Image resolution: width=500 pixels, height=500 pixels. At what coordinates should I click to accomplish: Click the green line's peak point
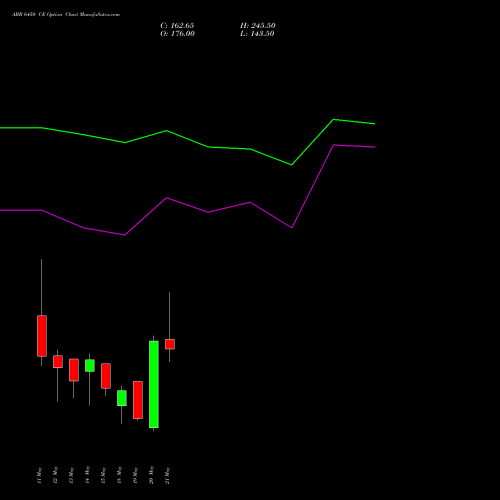point(333,119)
